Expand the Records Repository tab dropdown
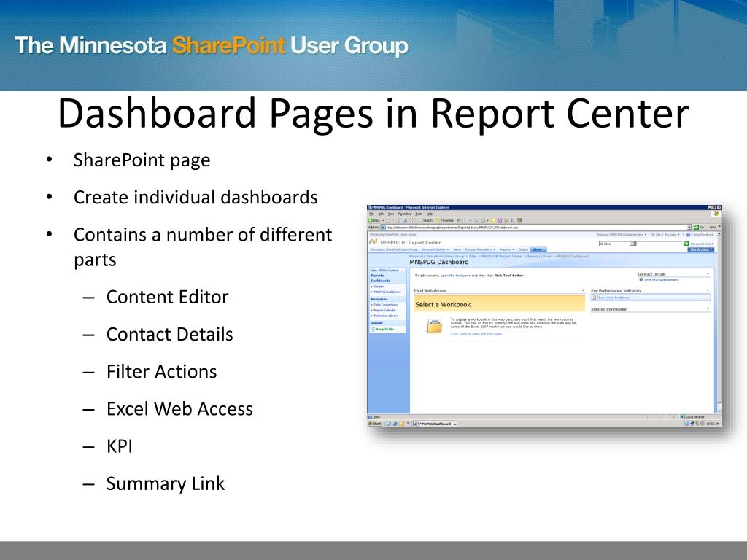 [x=494, y=249]
